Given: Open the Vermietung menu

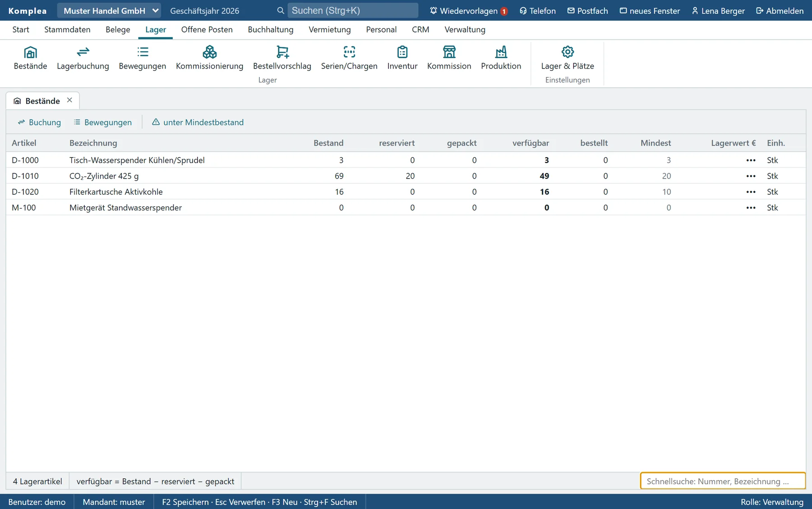Looking at the screenshot, I should point(330,30).
